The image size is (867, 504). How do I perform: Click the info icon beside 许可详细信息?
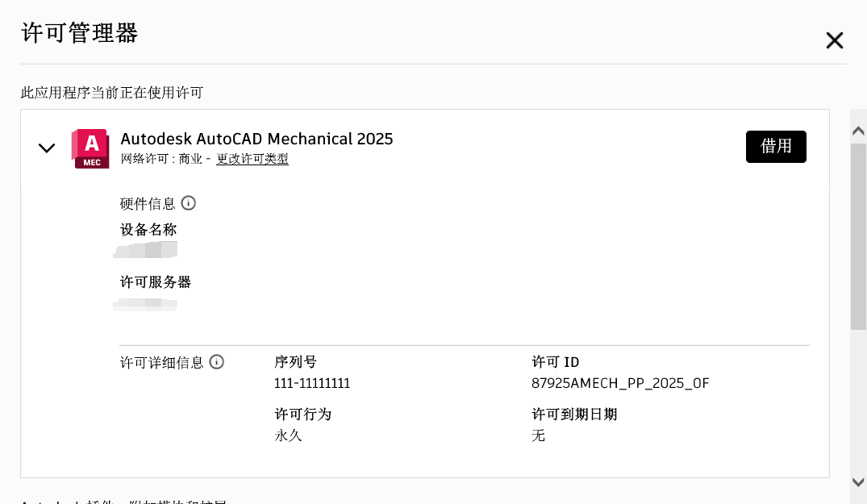point(216,362)
